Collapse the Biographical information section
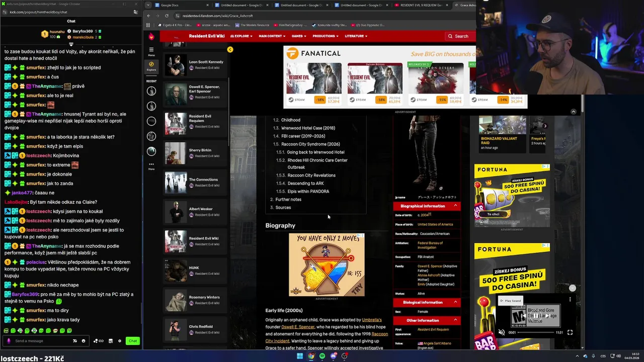The image size is (644, 362). (x=455, y=206)
